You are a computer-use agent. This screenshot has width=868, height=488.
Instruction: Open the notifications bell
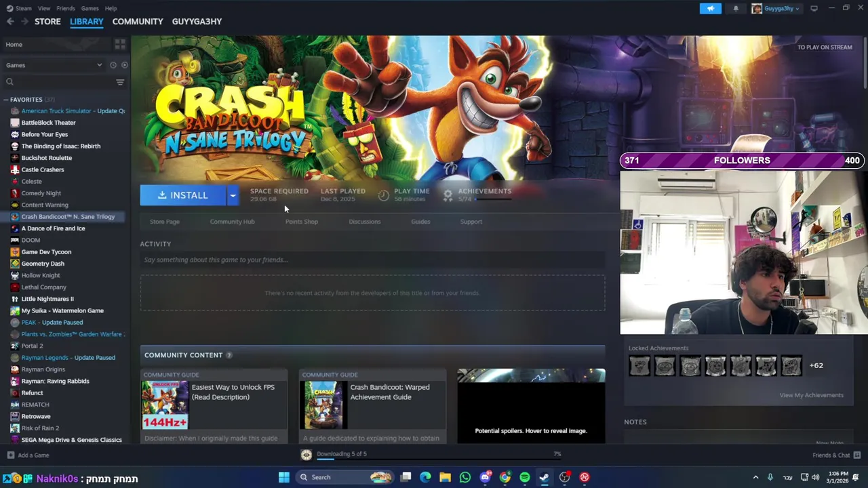736,8
